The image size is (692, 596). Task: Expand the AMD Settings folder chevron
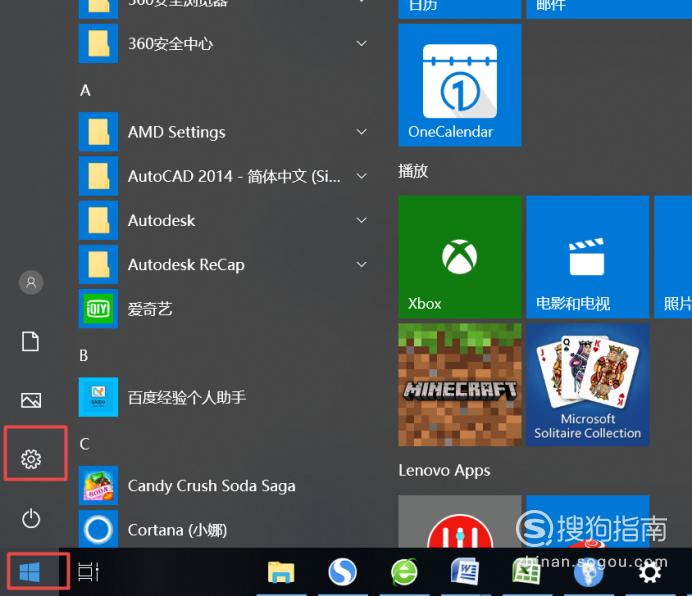point(361,132)
